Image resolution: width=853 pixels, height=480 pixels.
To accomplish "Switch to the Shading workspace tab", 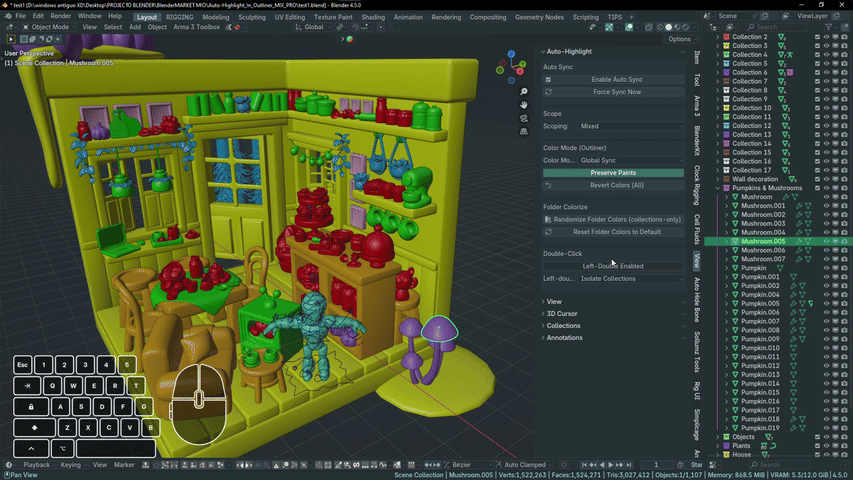I will (373, 17).
